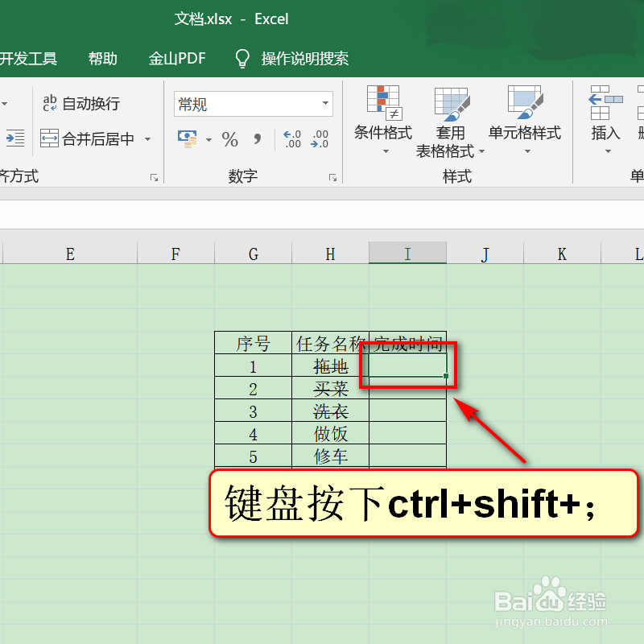
Task: Select cell containing 拖地
Action: pos(330,365)
